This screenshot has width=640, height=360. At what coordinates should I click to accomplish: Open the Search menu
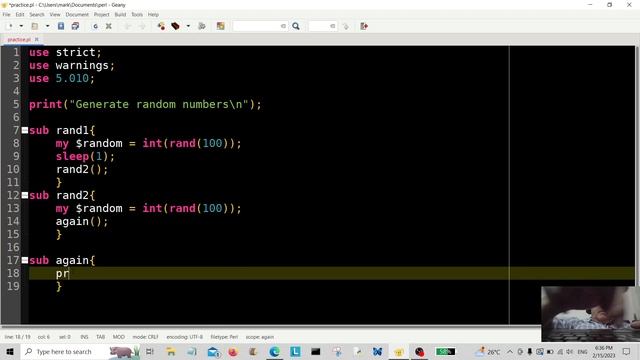coord(37,14)
